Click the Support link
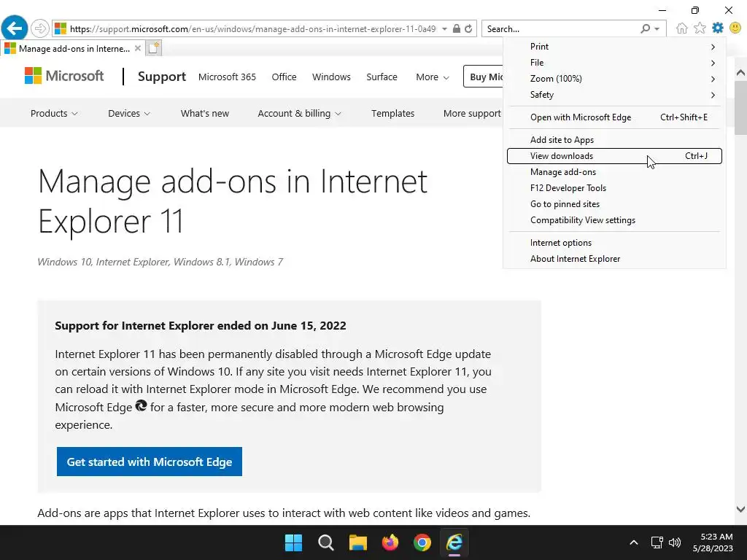 click(161, 76)
